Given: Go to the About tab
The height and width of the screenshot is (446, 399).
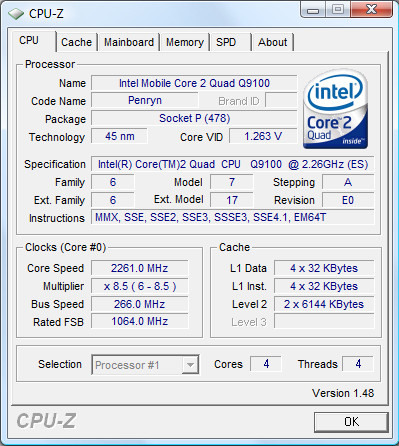Looking at the screenshot, I should click(x=273, y=42).
